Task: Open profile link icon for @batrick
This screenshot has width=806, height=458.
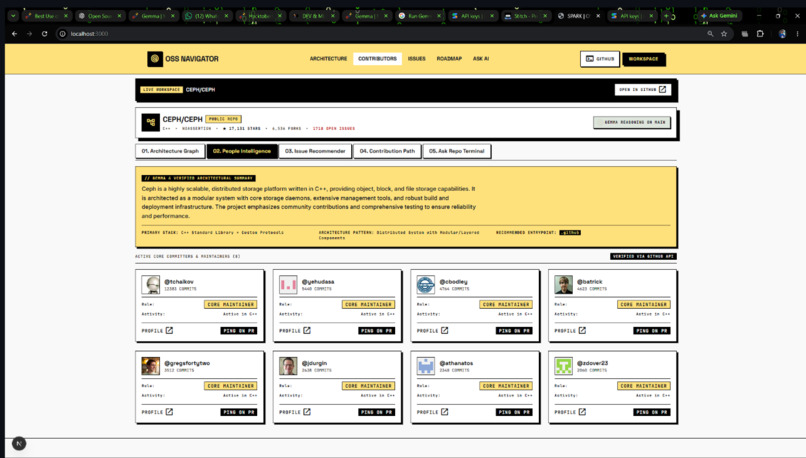Action: tap(582, 331)
